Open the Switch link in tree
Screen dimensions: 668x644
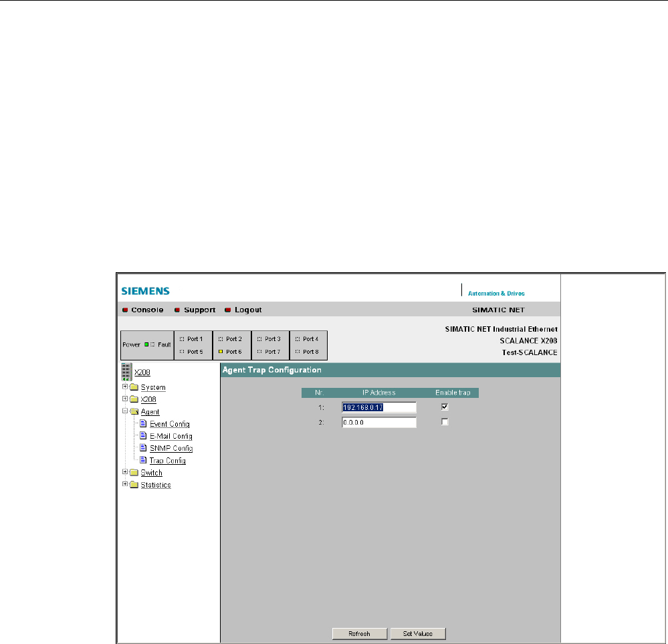(x=151, y=473)
